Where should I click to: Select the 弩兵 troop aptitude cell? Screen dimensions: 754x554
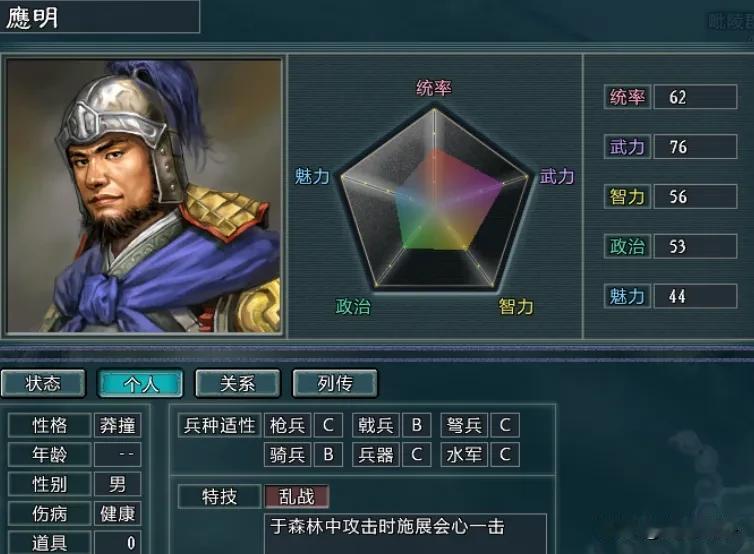coord(464,425)
